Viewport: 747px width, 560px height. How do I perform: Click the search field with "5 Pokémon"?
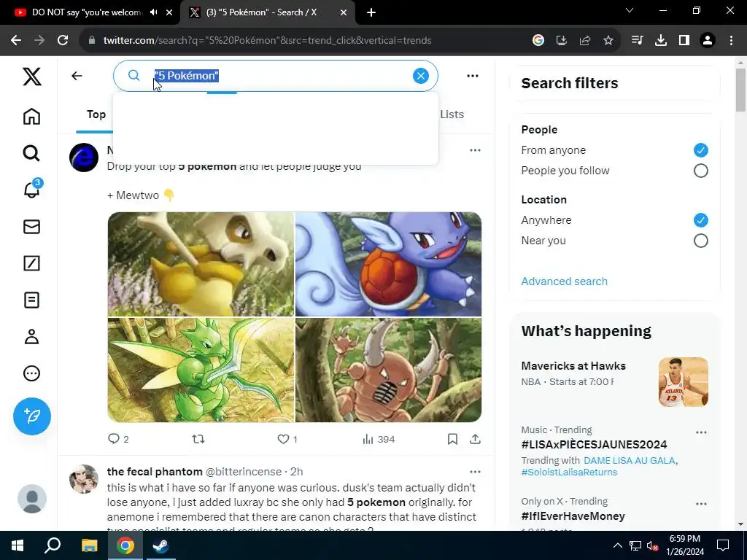click(275, 76)
